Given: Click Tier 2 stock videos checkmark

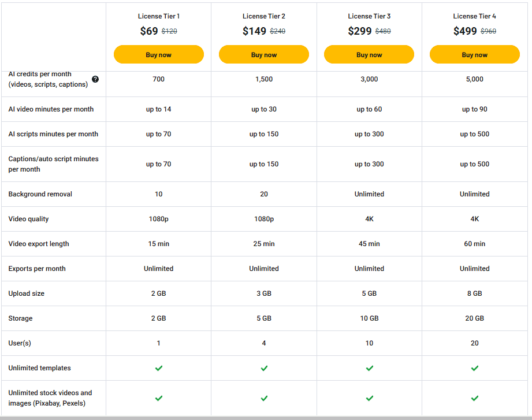Looking at the screenshot, I should [x=264, y=398].
